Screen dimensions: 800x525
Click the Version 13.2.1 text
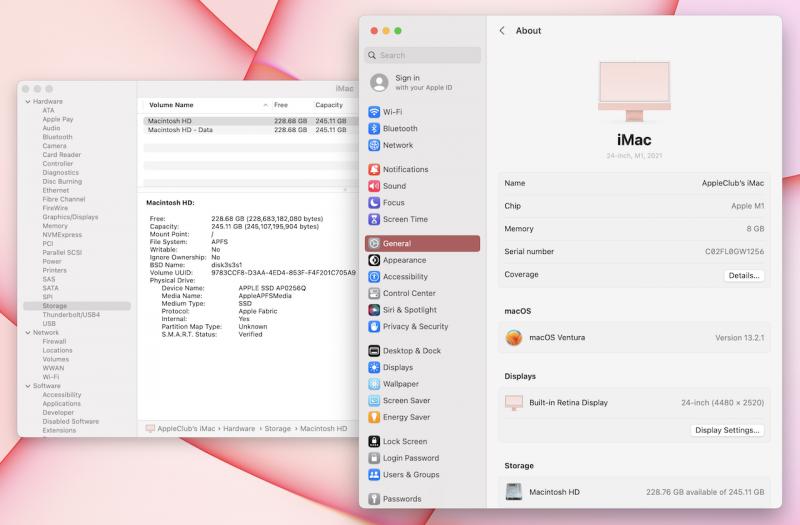740,338
